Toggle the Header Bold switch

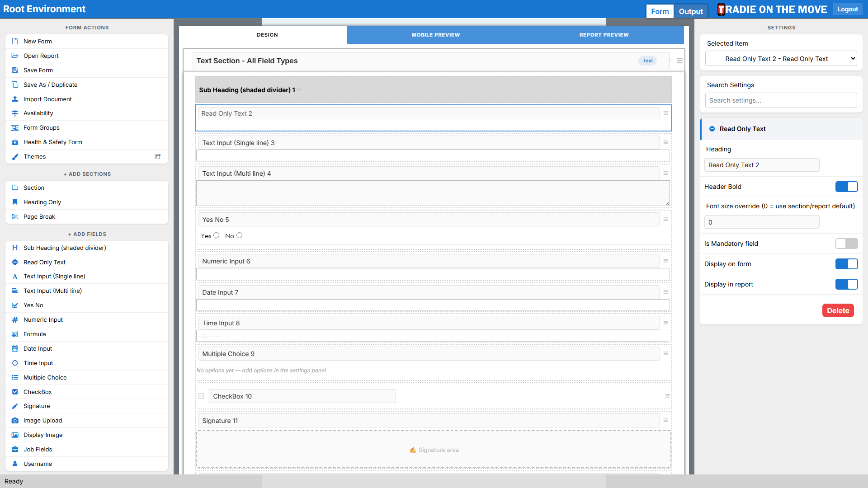click(x=846, y=187)
